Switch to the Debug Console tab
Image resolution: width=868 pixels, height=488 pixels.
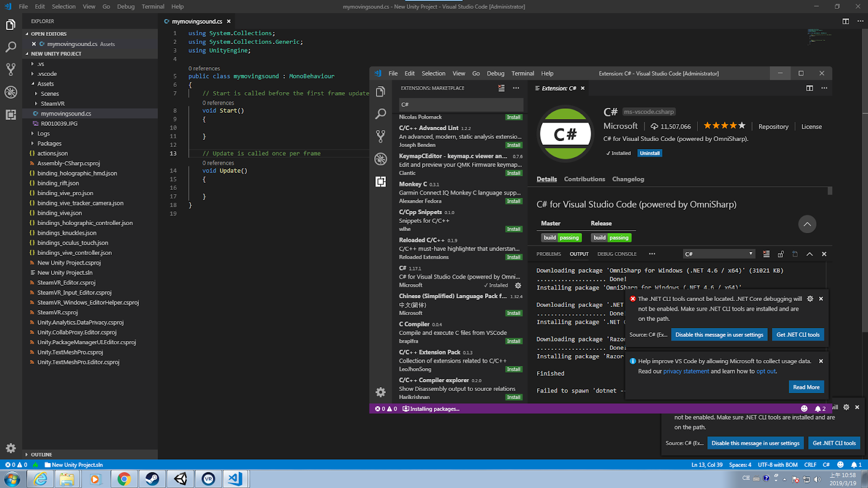click(617, 254)
